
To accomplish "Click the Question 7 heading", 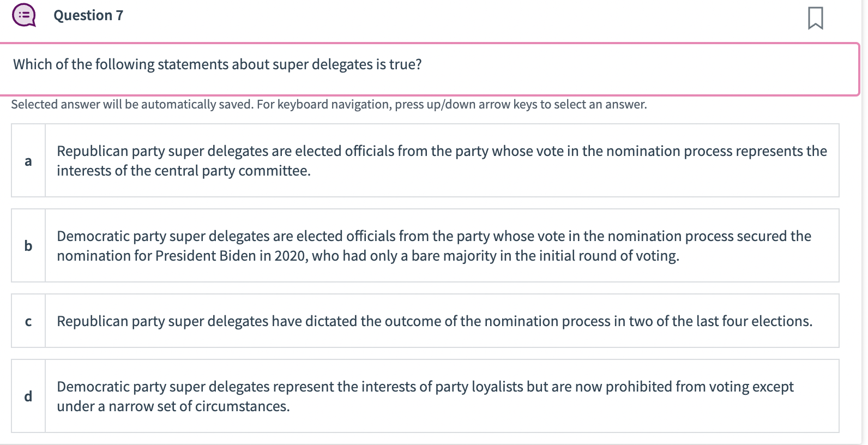I will [88, 15].
